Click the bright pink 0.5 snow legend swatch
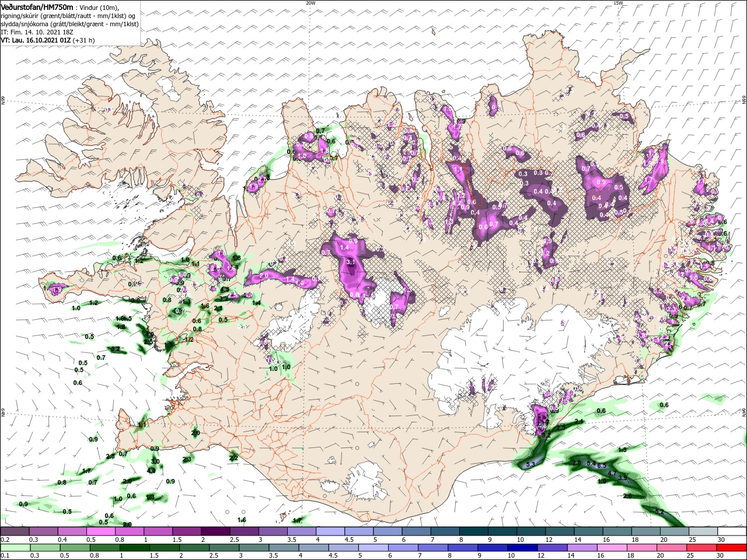Screen dimensions: 747x560 (x=100, y=531)
